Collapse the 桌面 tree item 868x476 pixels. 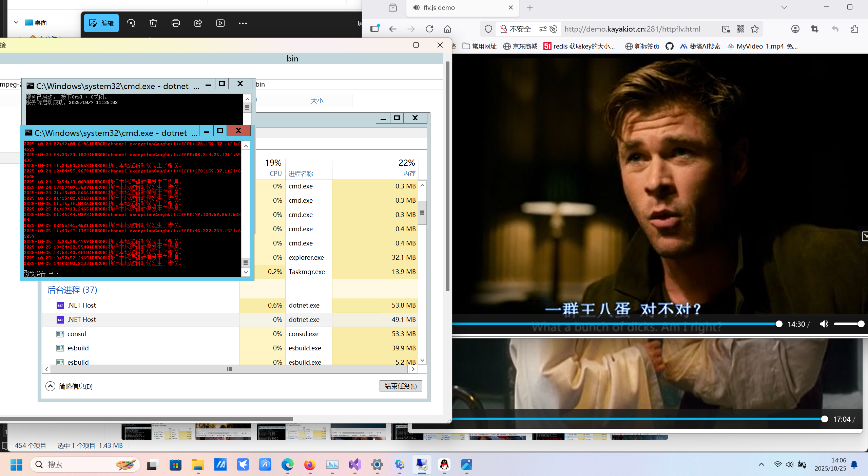(x=16, y=22)
